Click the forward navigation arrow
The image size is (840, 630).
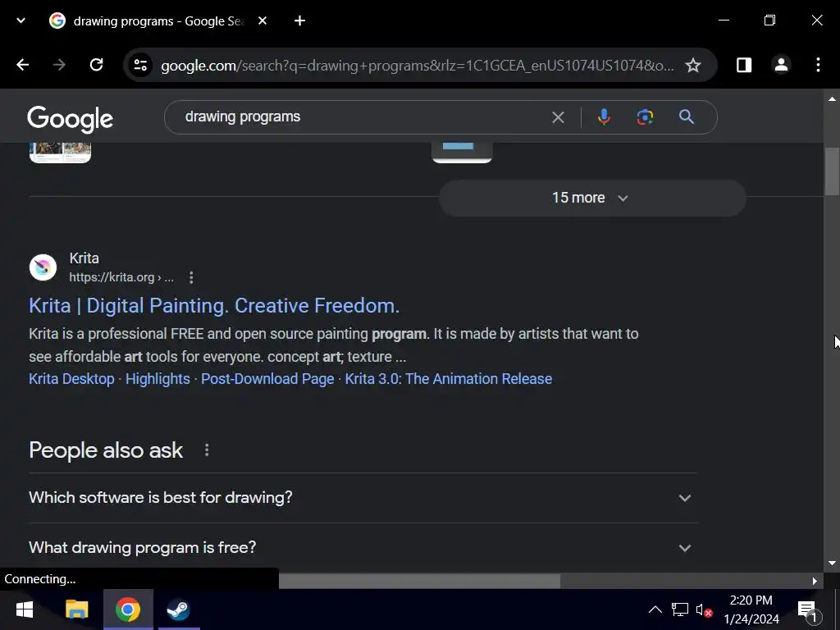[x=59, y=65]
